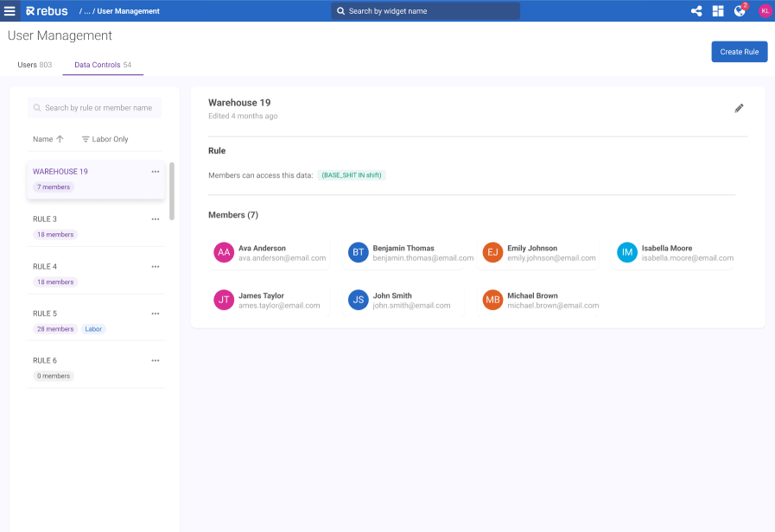Select the Data Controls tab
This screenshot has height=532, width=775.
pyautogui.click(x=103, y=65)
